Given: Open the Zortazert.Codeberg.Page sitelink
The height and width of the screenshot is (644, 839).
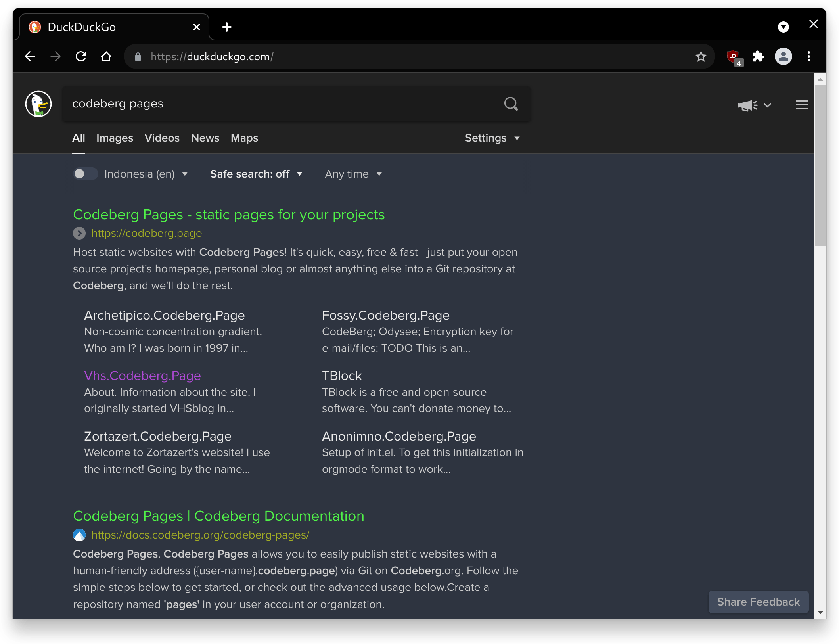Looking at the screenshot, I should point(157,436).
